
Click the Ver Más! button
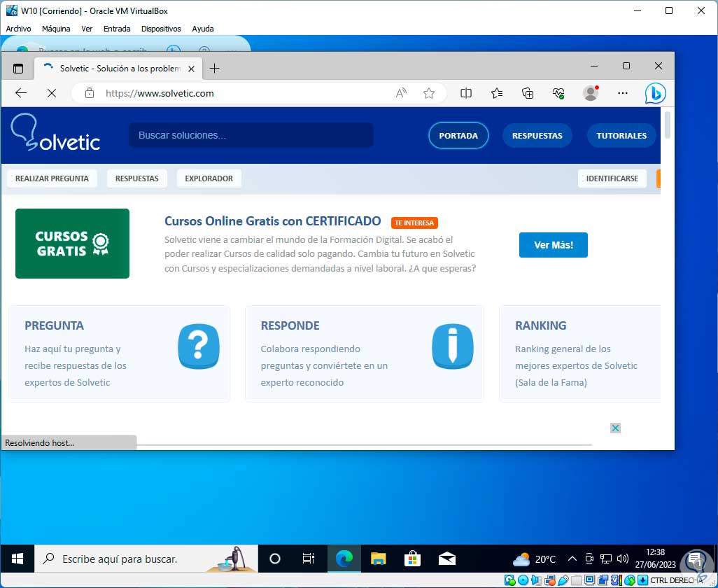click(x=553, y=245)
